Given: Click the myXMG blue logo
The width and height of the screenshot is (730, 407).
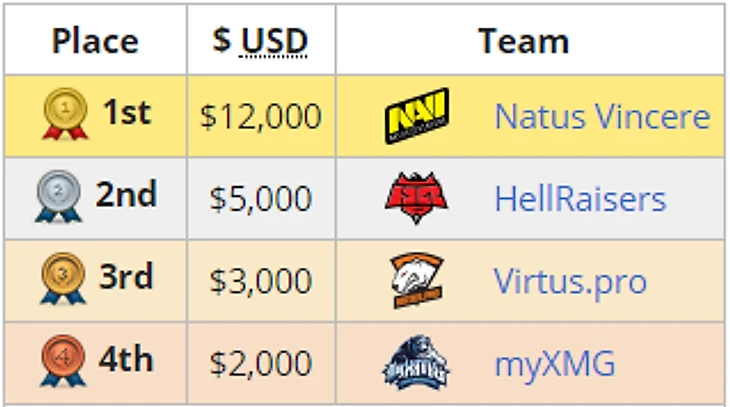Looking at the screenshot, I should click(x=415, y=362).
